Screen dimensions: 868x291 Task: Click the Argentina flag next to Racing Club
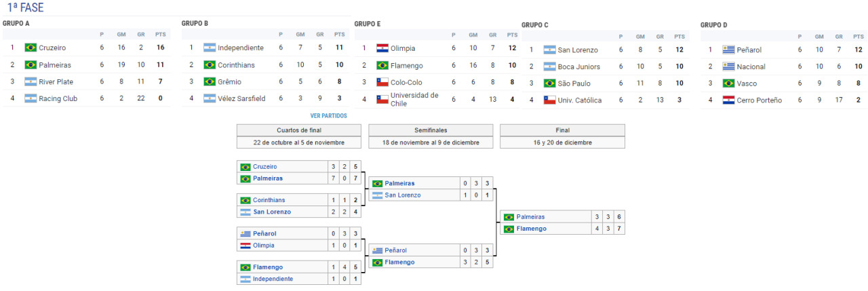coord(31,98)
